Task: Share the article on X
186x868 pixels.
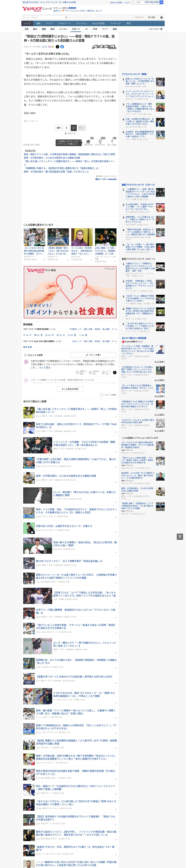Action: tap(57, 47)
